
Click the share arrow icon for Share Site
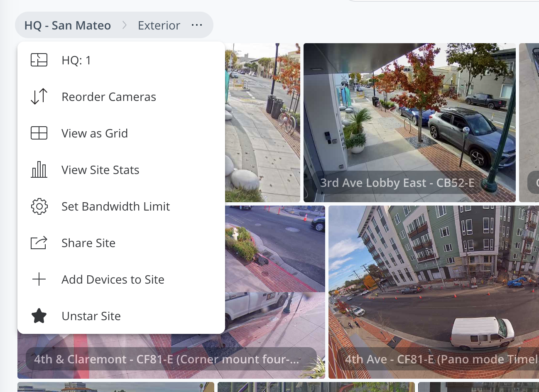pos(39,243)
